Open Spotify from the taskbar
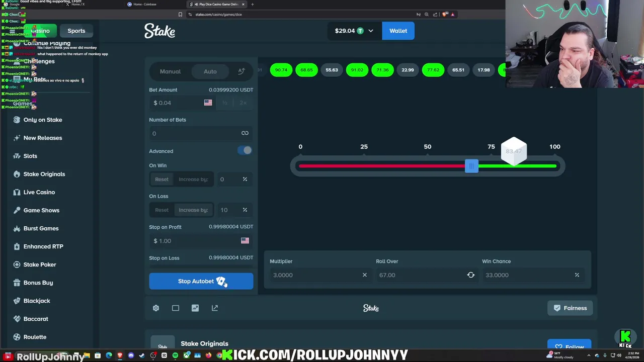 [x=175, y=355]
